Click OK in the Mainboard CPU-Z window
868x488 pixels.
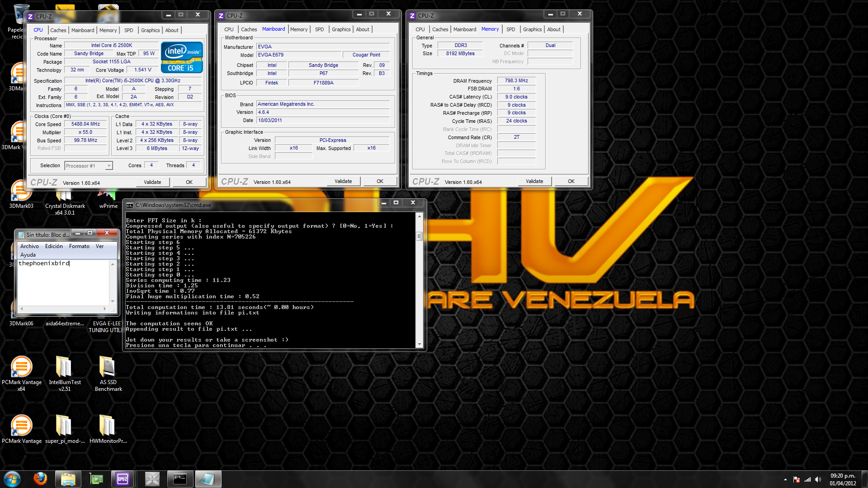(380, 181)
